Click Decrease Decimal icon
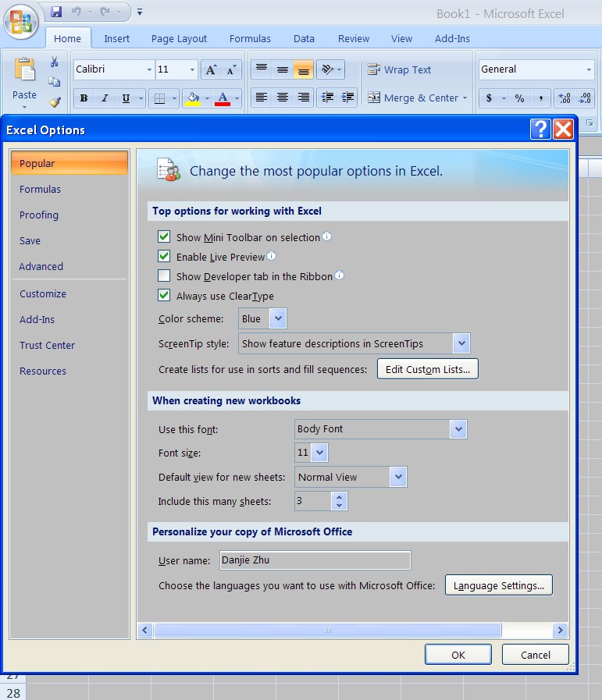 pos(585,98)
